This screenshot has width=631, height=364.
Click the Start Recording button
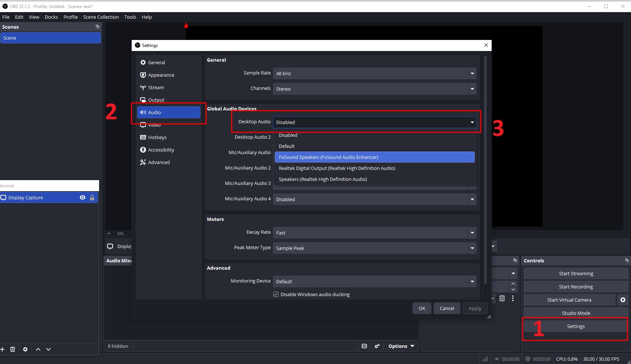coord(576,287)
